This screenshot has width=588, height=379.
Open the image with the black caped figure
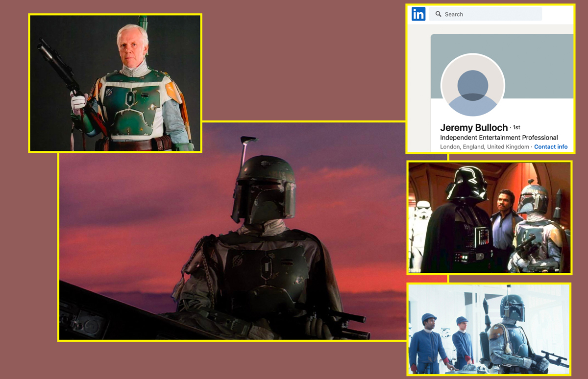click(x=490, y=217)
